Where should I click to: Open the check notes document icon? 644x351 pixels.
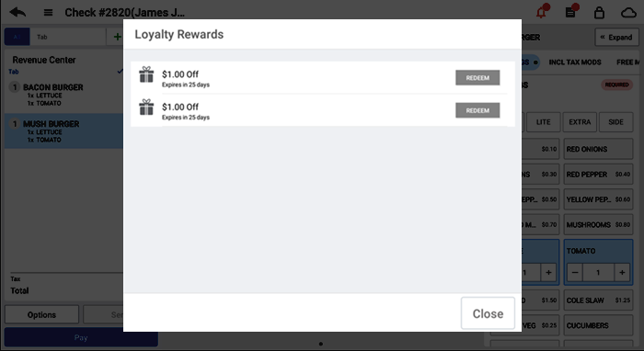point(571,11)
